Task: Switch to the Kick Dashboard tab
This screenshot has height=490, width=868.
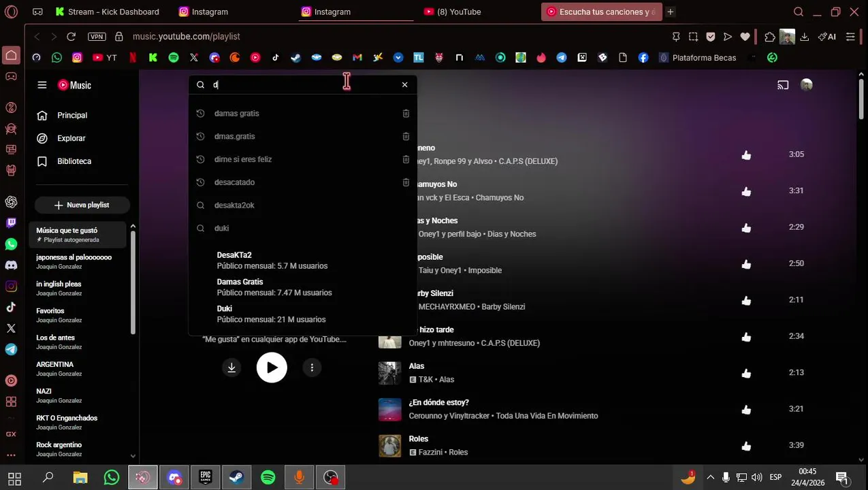Action: tap(107, 12)
